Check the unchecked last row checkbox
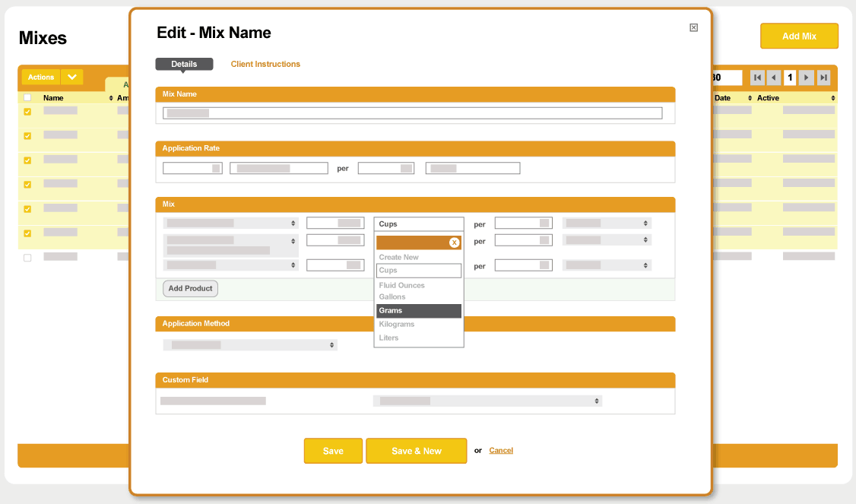The width and height of the screenshot is (856, 504). [x=27, y=258]
